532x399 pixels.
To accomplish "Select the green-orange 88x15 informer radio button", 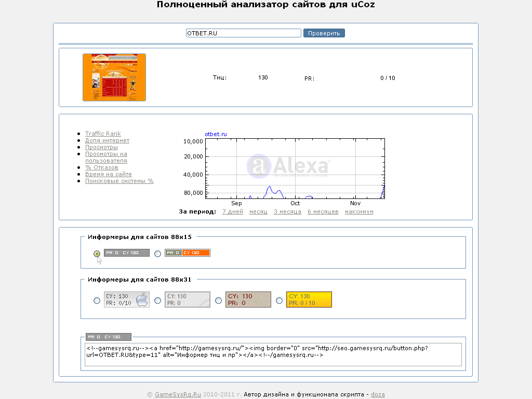I will click(157, 254).
